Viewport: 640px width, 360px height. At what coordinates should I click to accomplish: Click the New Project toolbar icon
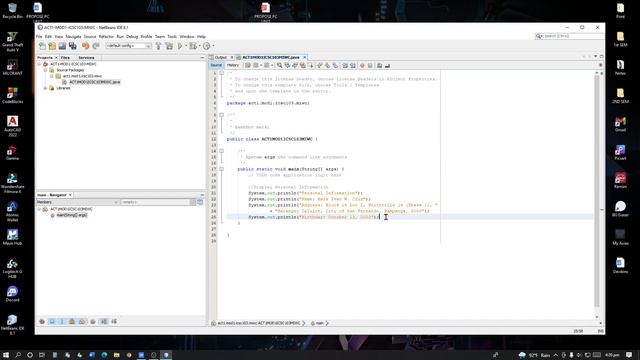(52, 46)
